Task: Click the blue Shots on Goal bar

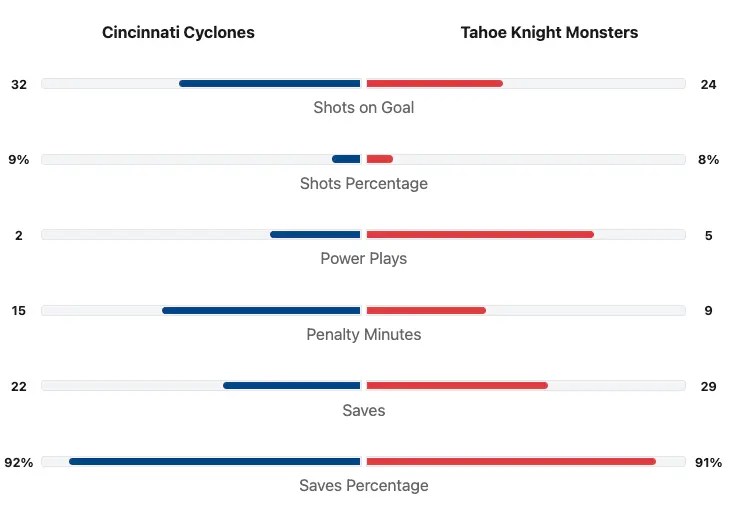Action: pyautogui.click(x=269, y=84)
